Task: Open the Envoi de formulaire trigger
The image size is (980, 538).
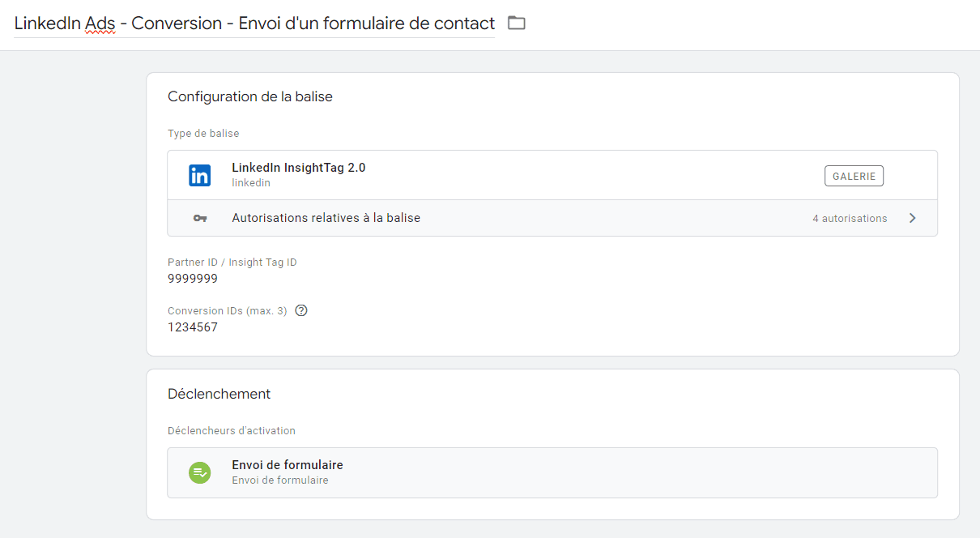Action: [x=552, y=472]
